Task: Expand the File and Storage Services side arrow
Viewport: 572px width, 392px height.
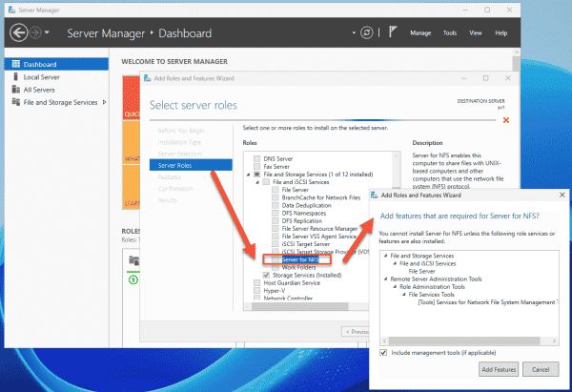Action: pyautogui.click(x=104, y=102)
